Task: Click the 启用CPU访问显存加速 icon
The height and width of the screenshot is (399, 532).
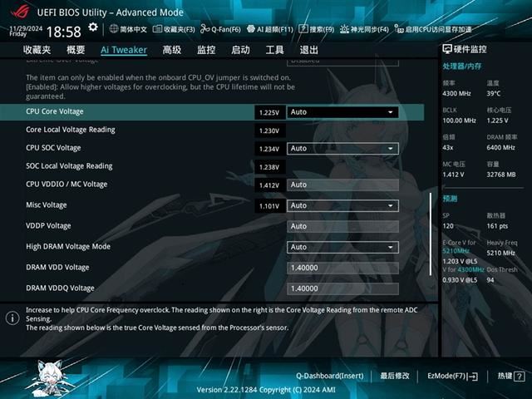Action: click(399, 29)
